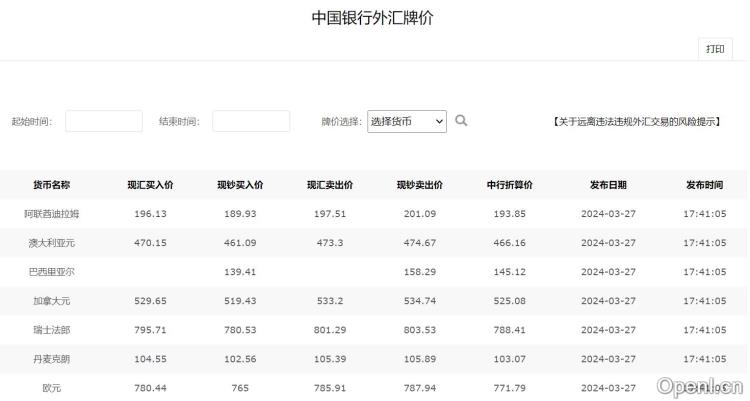This screenshot has width=750, height=401.
Task: Open the foreign exchange risk warning link
Action: click(636, 121)
